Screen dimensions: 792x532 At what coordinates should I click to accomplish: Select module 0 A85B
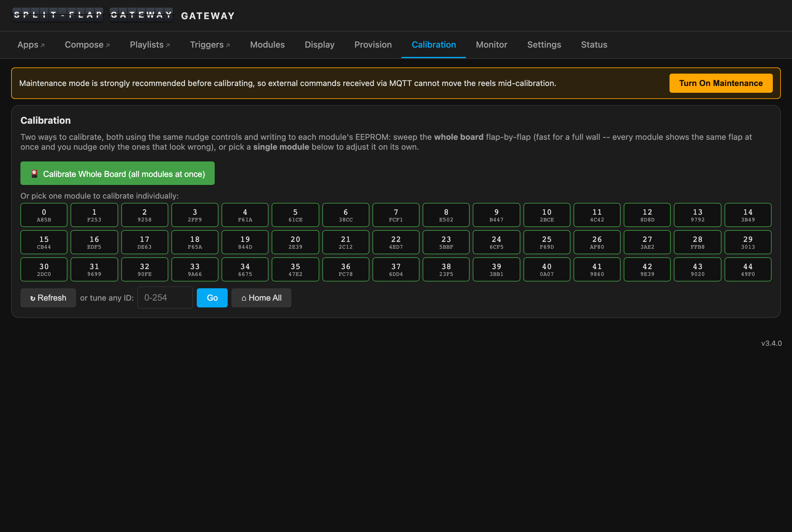pyautogui.click(x=44, y=215)
